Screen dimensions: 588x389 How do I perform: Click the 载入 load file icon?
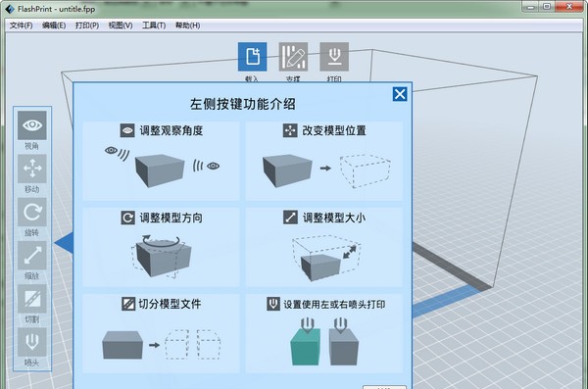click(x=253, y=57)
